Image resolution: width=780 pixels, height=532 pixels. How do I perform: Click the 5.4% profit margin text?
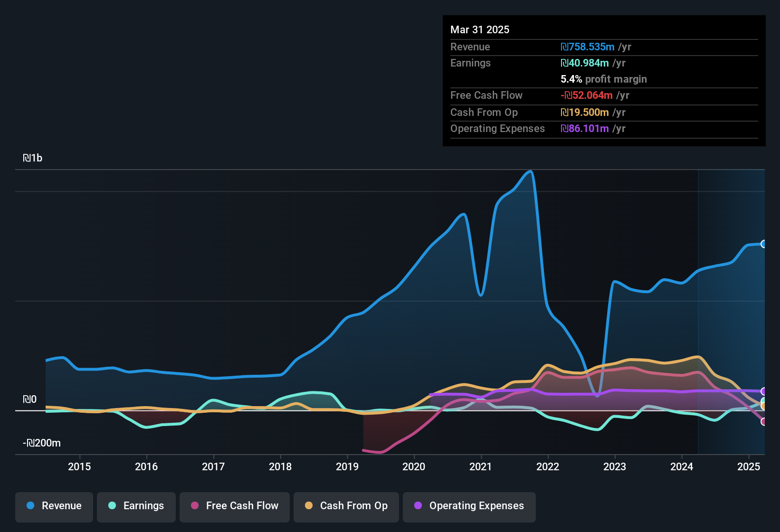(x=603, y=79)
